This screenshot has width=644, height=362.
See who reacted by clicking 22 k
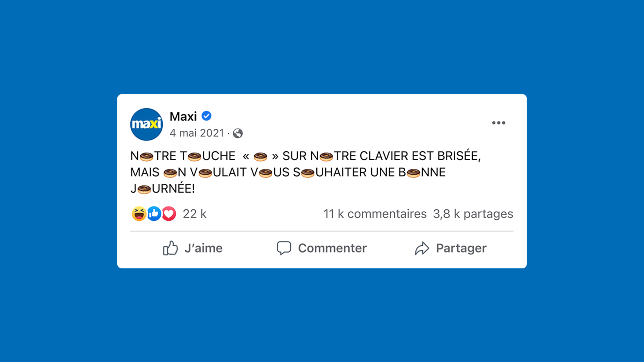(x=194, y=213)
